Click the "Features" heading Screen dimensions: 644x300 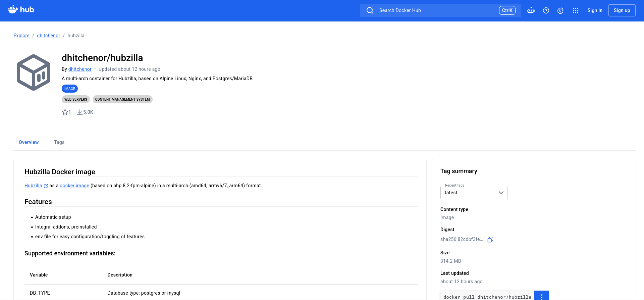[38, 202]
